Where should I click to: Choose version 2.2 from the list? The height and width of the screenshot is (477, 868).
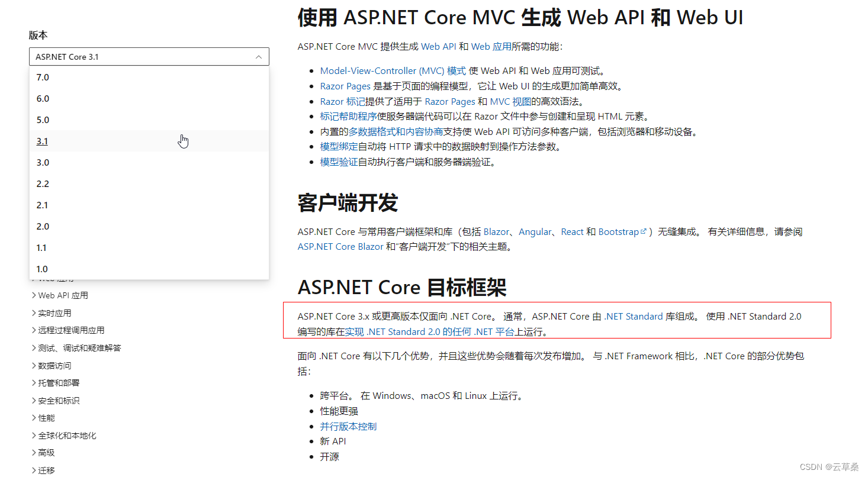(149, 183)
